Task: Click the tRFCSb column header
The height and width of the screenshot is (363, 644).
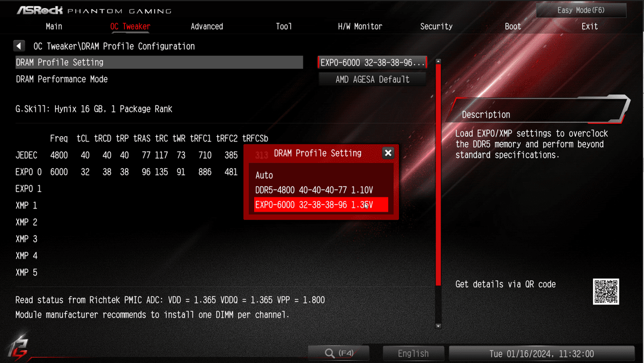Action: tap(255, 138)
